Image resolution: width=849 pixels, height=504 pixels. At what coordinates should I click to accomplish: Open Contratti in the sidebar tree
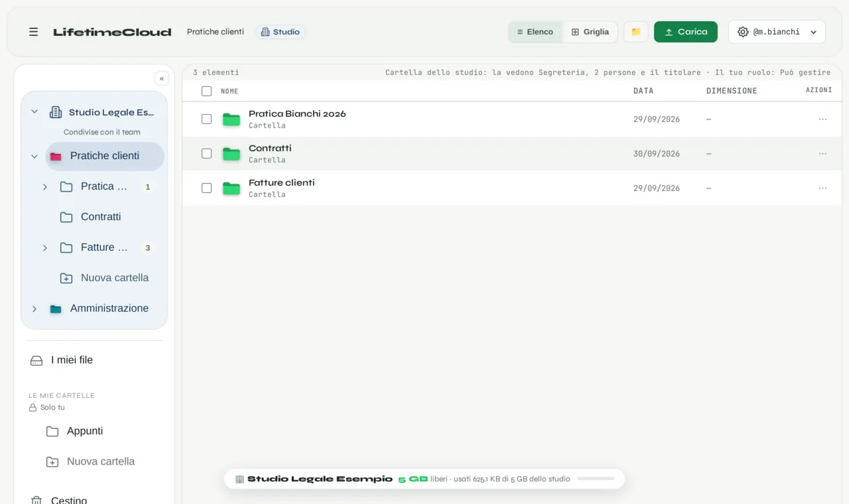coord(101,217)
